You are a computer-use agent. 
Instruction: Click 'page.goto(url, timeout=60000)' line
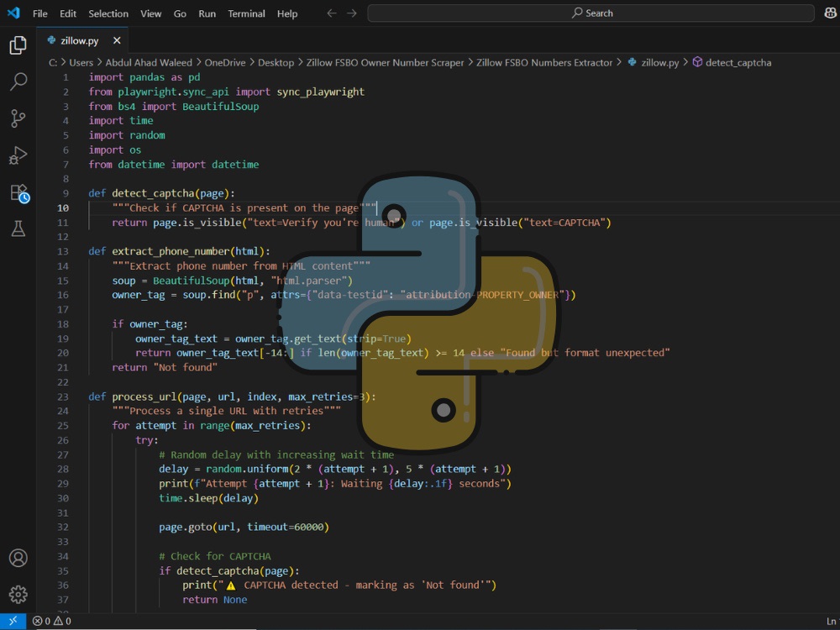[244, 527]
